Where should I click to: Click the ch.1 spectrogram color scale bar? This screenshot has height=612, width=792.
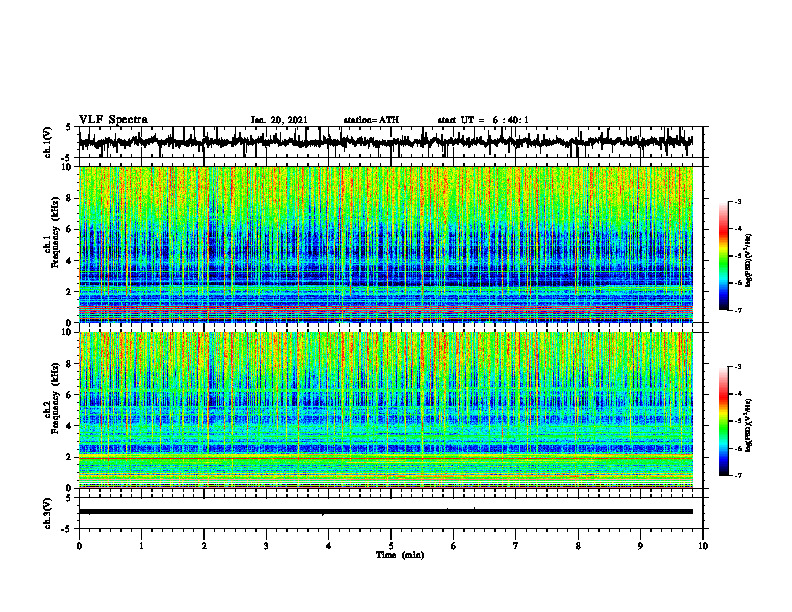[724, 256]
